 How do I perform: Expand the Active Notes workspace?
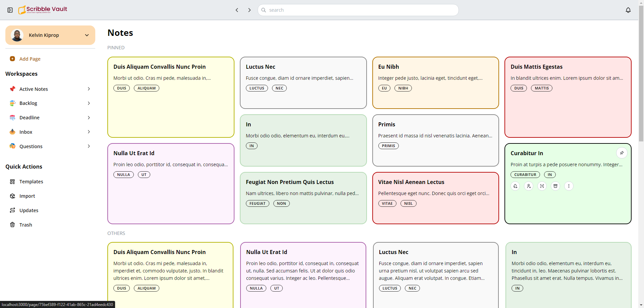[x=89, y=89]
